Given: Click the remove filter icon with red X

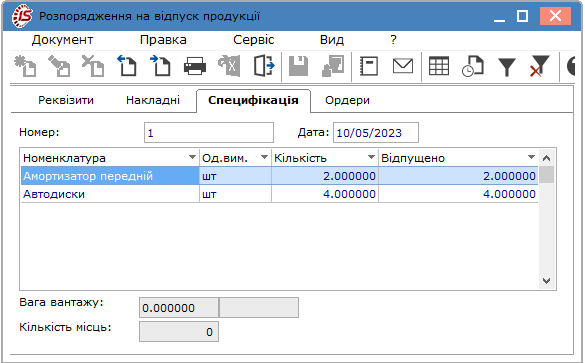Looking at the screenshot, I should pos(539,66).
